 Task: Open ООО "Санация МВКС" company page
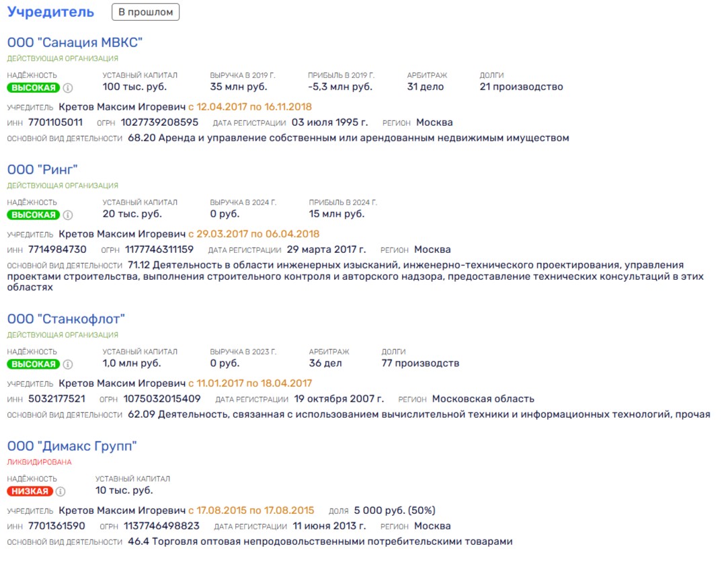click(x=75, y=42)
